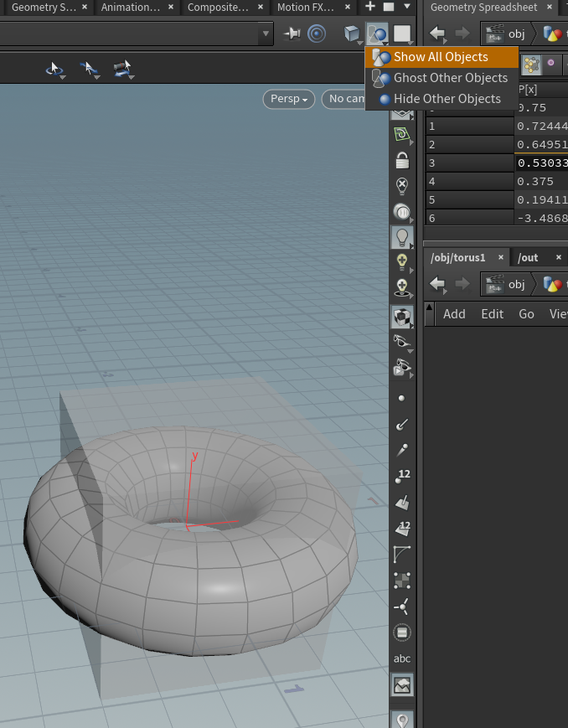Open the No cam camera dropdown
This screenshot has height=728, width=568.
pos(343,99)
